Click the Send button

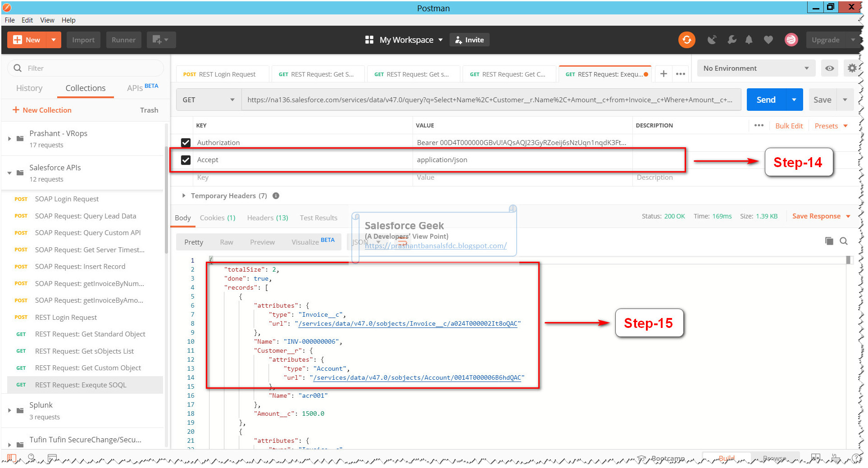766,100
